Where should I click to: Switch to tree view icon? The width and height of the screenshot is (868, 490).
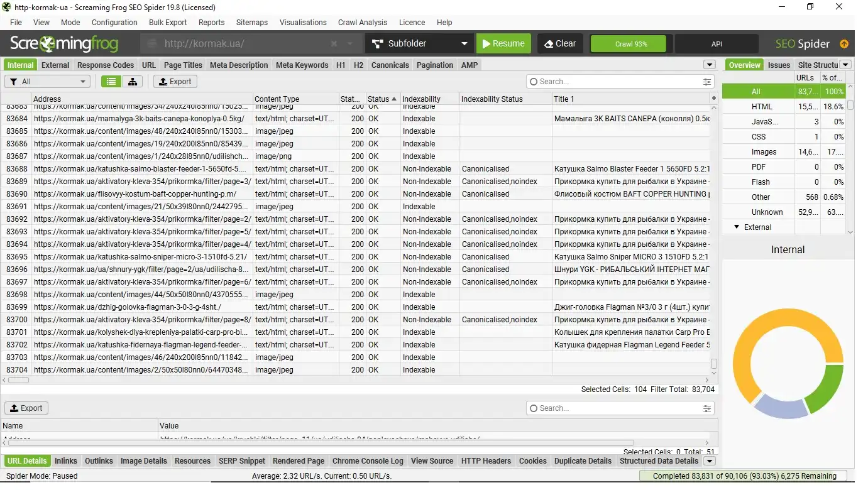[x=132, y=82]
